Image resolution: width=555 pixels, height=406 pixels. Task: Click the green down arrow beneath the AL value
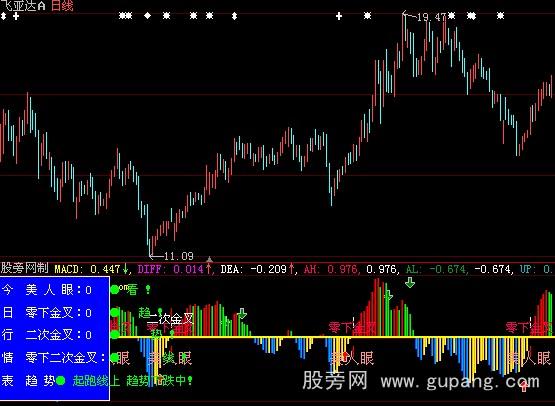tap(410, 282)
